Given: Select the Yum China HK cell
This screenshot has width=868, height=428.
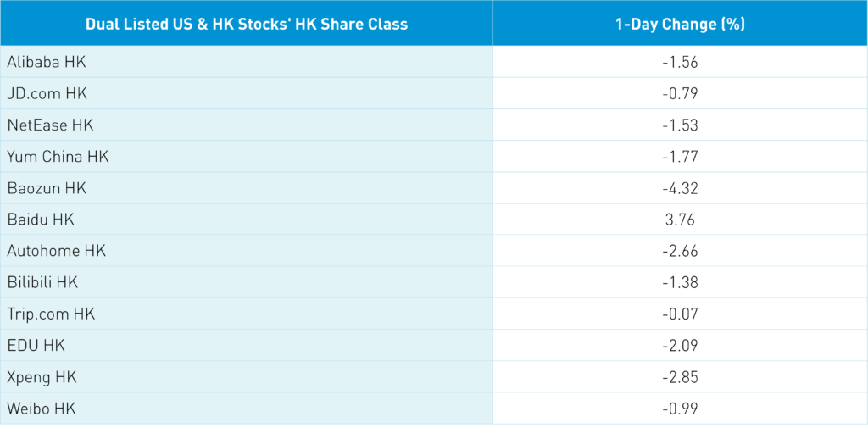Looking at the screenshot, I should point(58,157).
